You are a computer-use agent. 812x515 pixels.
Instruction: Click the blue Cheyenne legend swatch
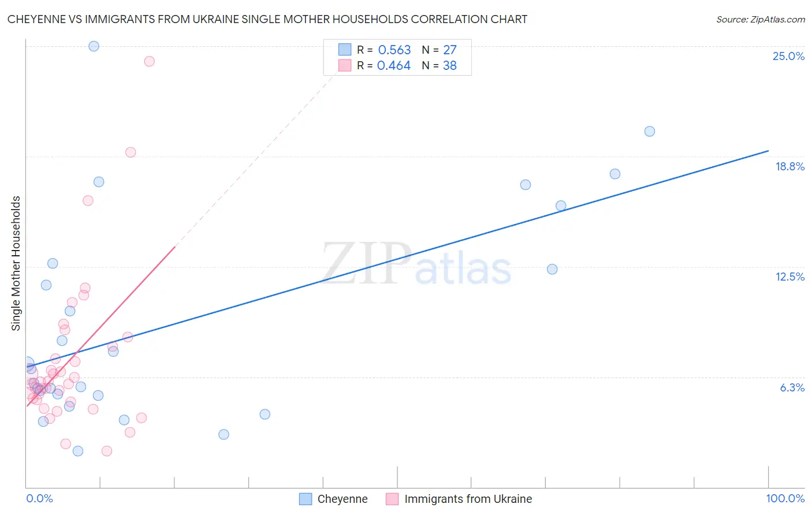306,499
